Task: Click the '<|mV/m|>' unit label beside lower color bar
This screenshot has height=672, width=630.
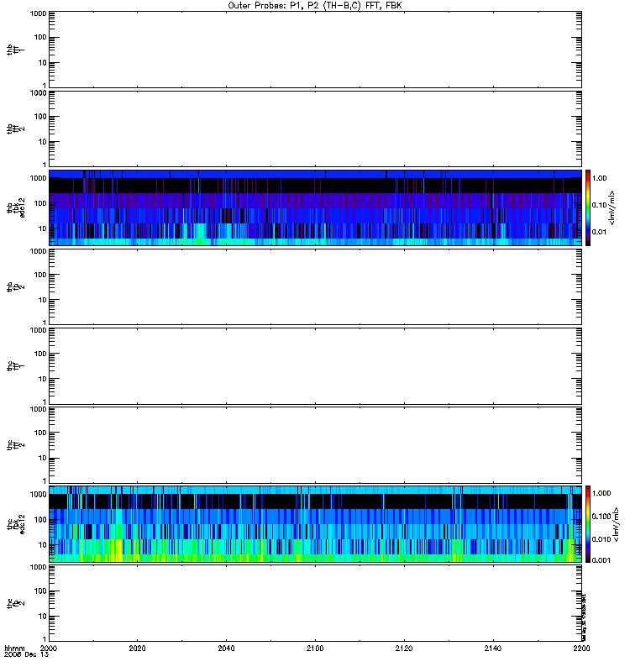Action: coord(616,523)
